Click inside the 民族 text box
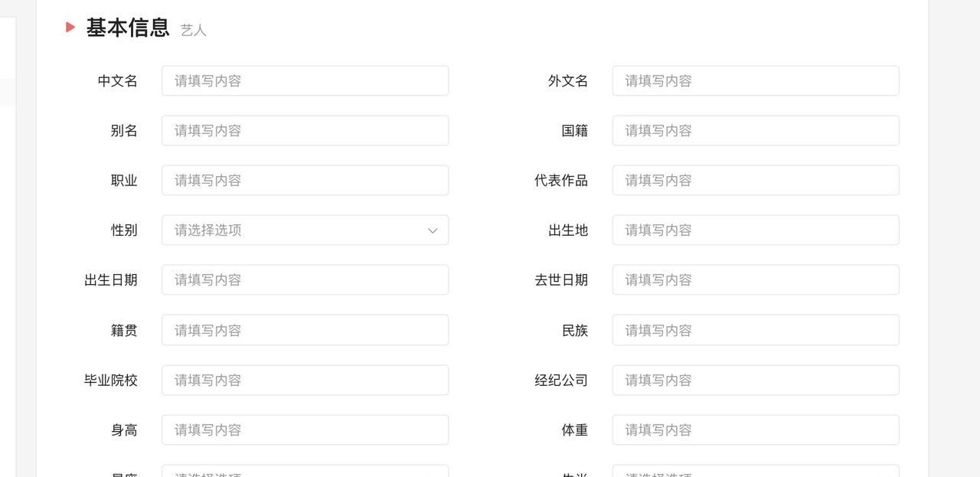 (756, 329)
